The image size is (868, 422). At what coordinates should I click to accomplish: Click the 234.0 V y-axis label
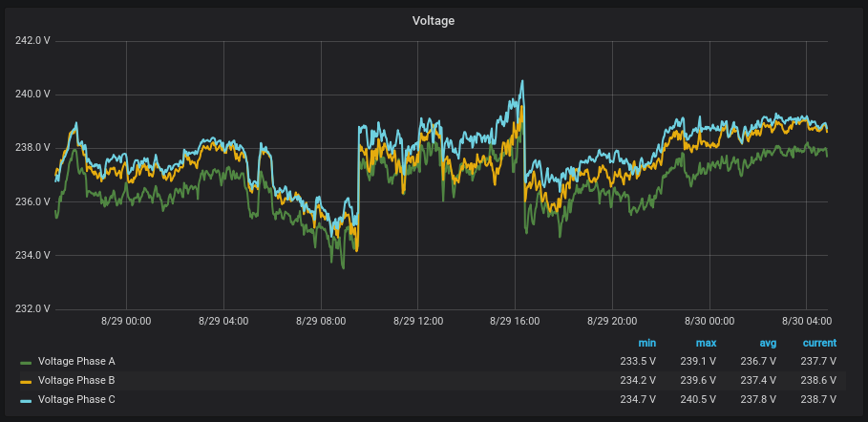[33, 255]
